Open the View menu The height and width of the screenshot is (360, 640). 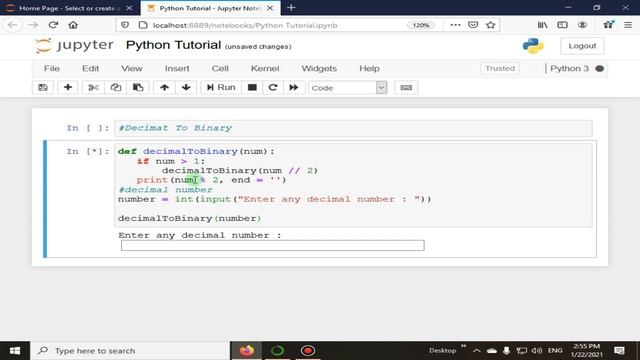click(x=131, y=69)
